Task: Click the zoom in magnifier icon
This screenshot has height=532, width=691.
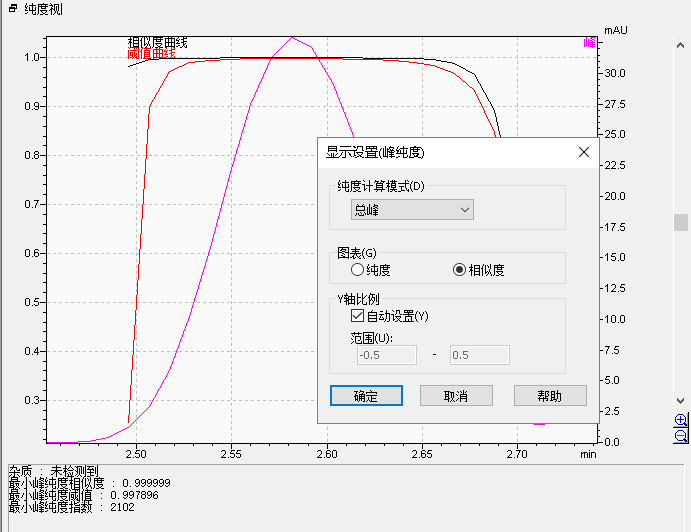Action: coord(681,420)
